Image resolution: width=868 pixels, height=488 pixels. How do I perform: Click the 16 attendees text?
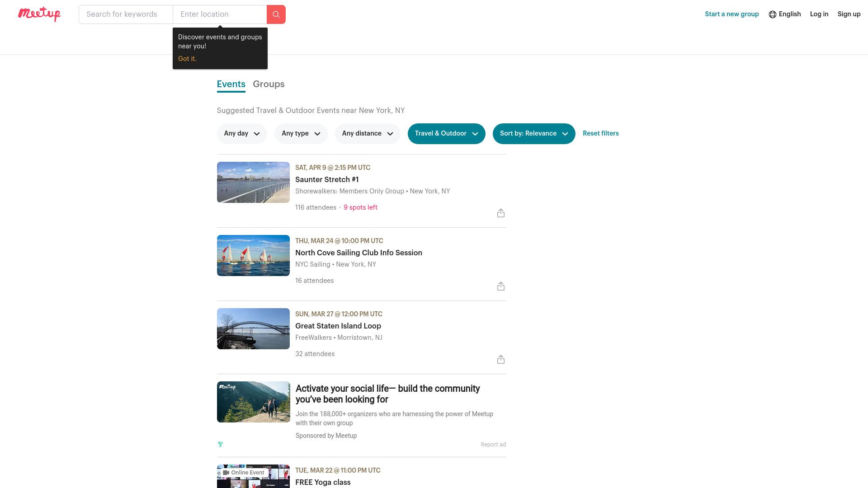314,281
